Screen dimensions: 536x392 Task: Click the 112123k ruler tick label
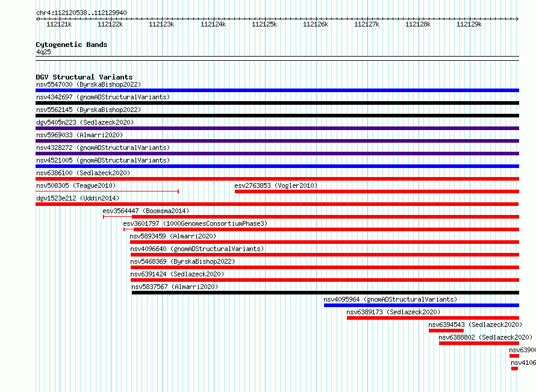coord(161,24)
